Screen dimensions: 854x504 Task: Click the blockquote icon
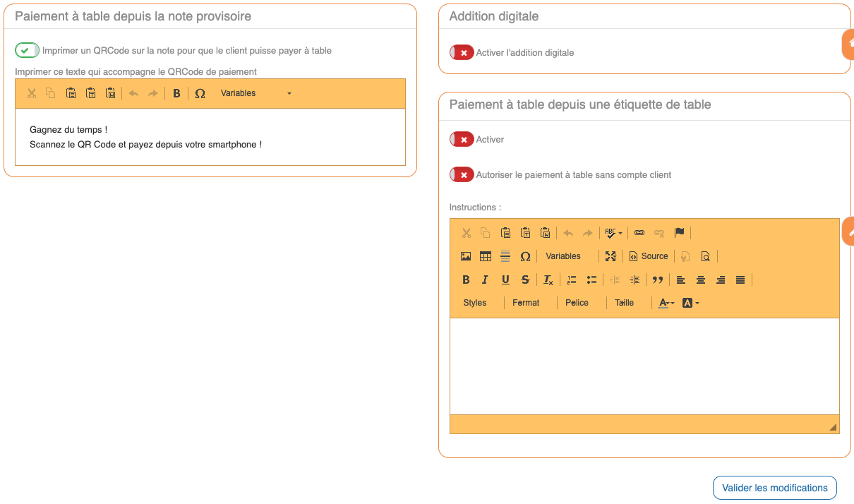[658, 280]
